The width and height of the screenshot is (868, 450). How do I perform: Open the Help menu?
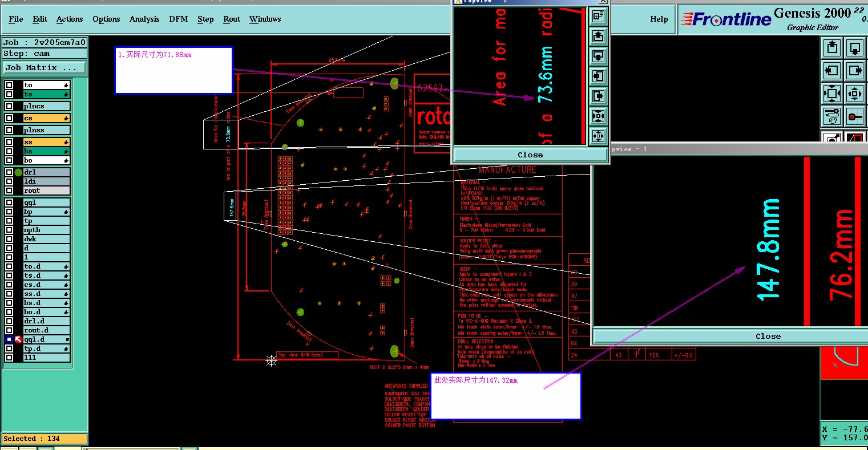(659, 19)
